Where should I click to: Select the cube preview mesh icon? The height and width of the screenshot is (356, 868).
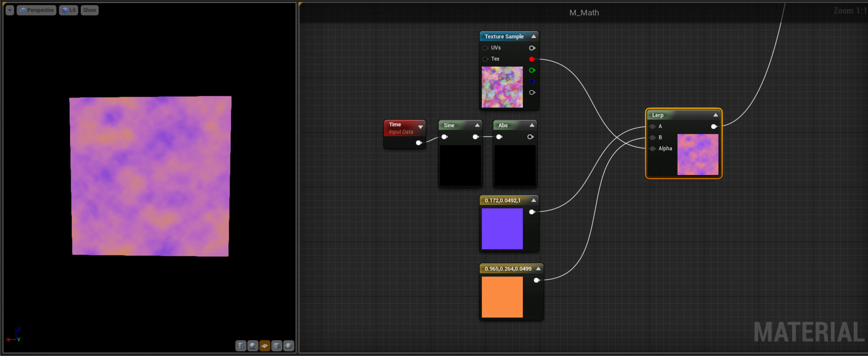coord(277,346)
